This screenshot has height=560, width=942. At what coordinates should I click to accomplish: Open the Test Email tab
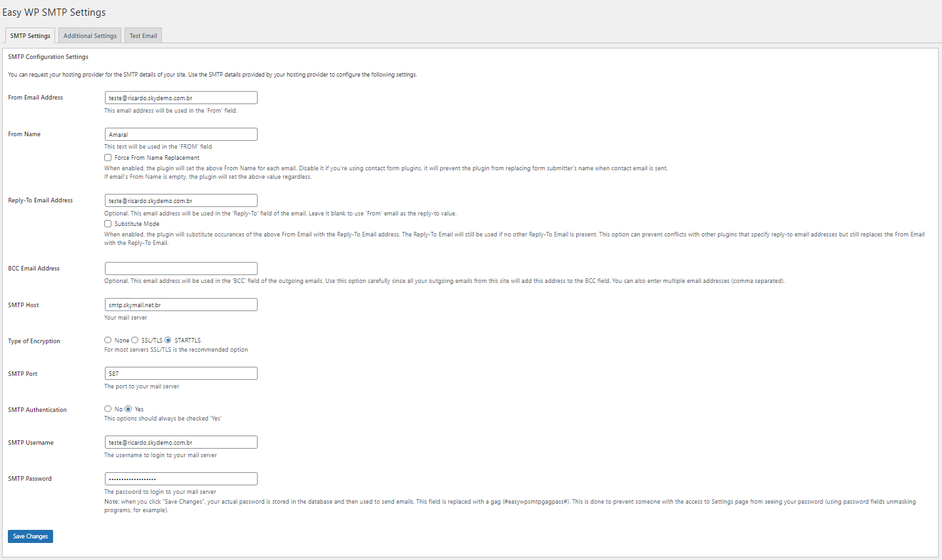pyautogui.click(x=143, y=35)
